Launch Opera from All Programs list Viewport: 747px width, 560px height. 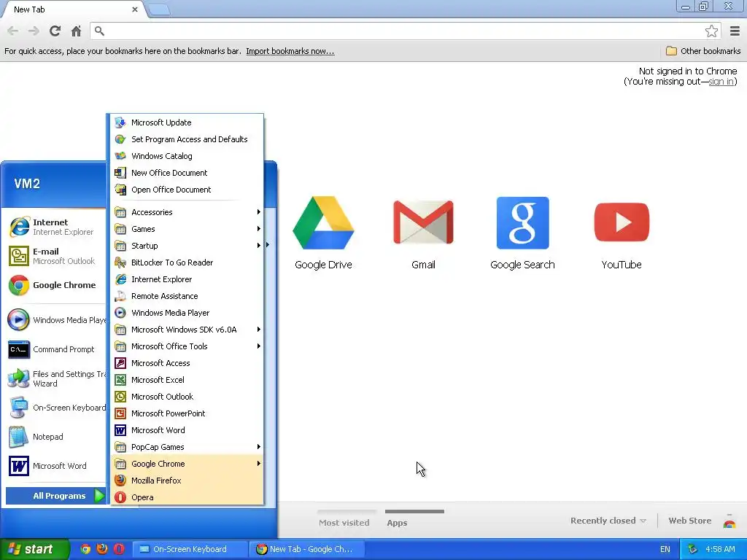(x=187, y=497)
